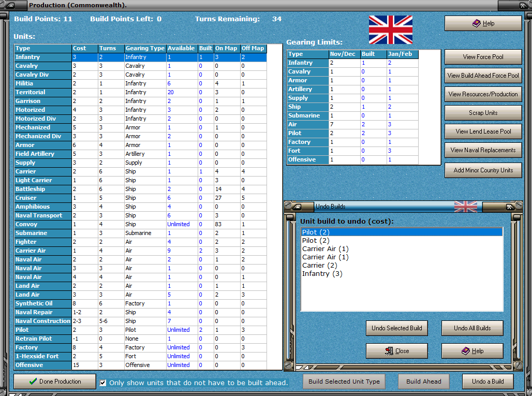This screenshot has height=396, width=532.
Task: Open View Resources/Production
Action: pos(483,94)
